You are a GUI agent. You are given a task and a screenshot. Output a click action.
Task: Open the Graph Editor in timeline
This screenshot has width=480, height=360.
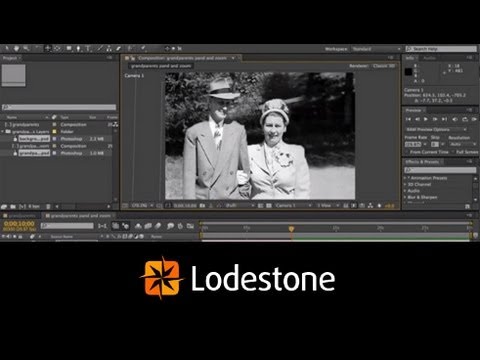coord(190,226)
